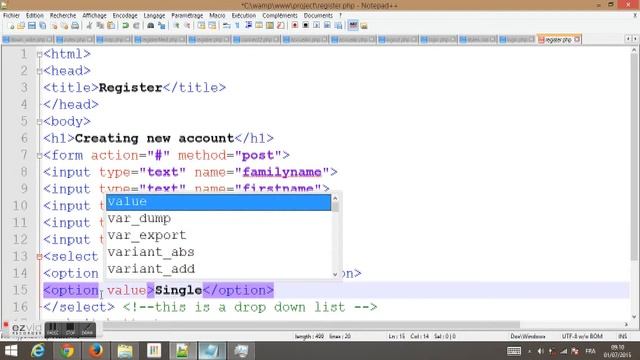Viewport: 640px width, 360px height.
Task: Undo using the green arrow icon
Action: tap(125, 26)
